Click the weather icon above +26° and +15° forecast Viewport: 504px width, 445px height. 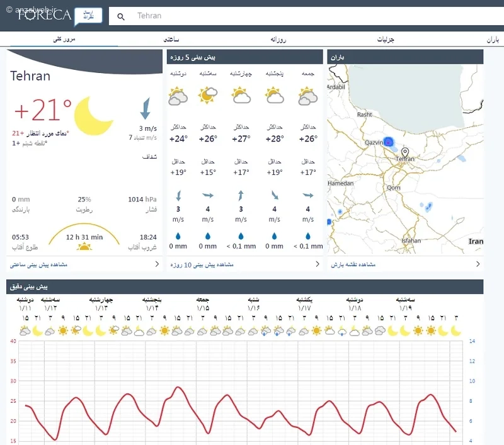(x=208, y=95)
